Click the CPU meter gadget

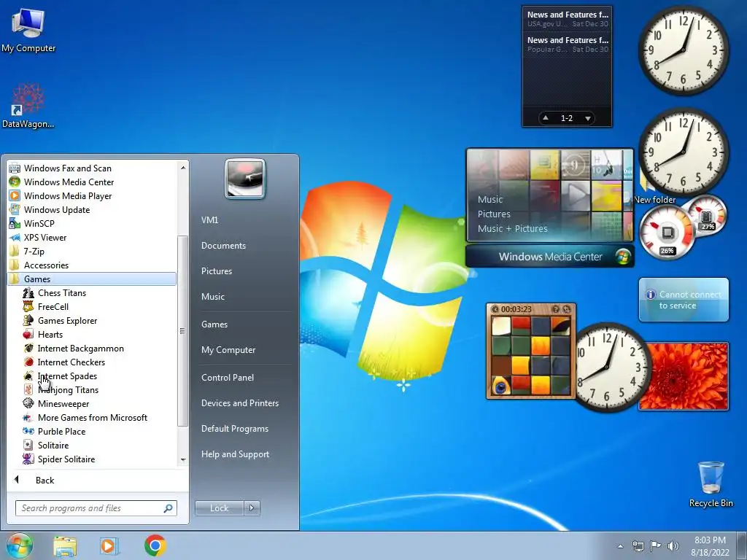pos(667,233)
